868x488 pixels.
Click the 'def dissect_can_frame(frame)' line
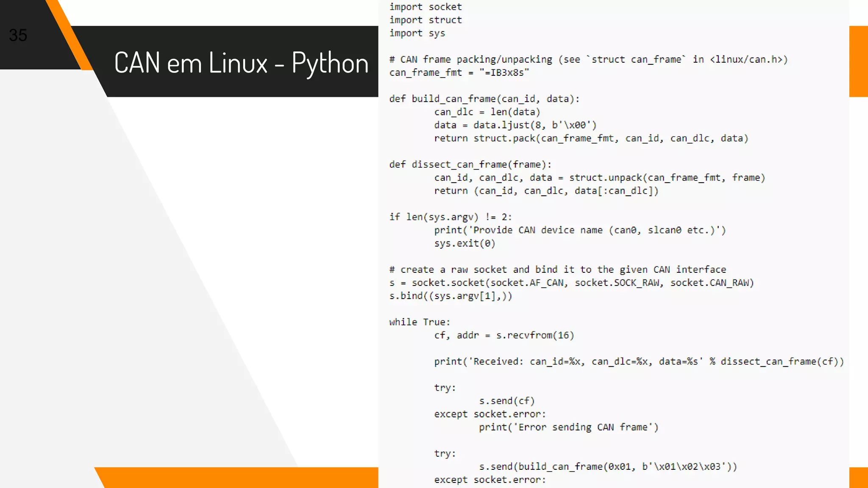click(x=470, y=164)
